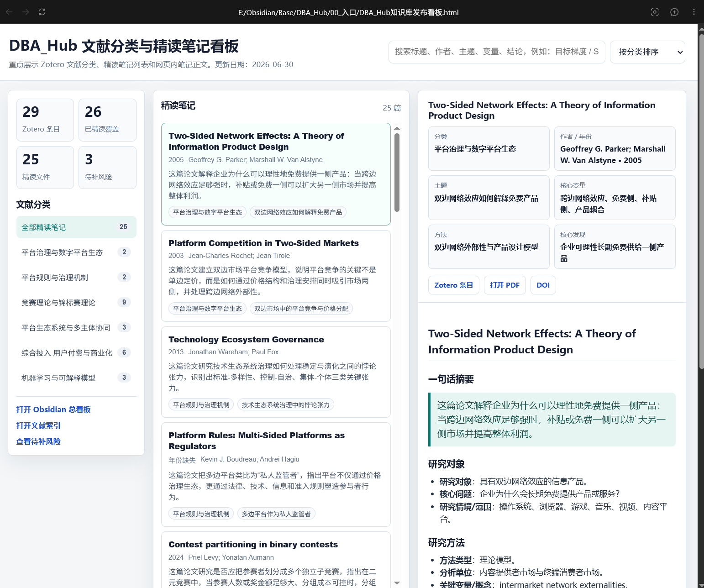Open the three-dot browser menu
704x588 pixels.
(693, 12)
